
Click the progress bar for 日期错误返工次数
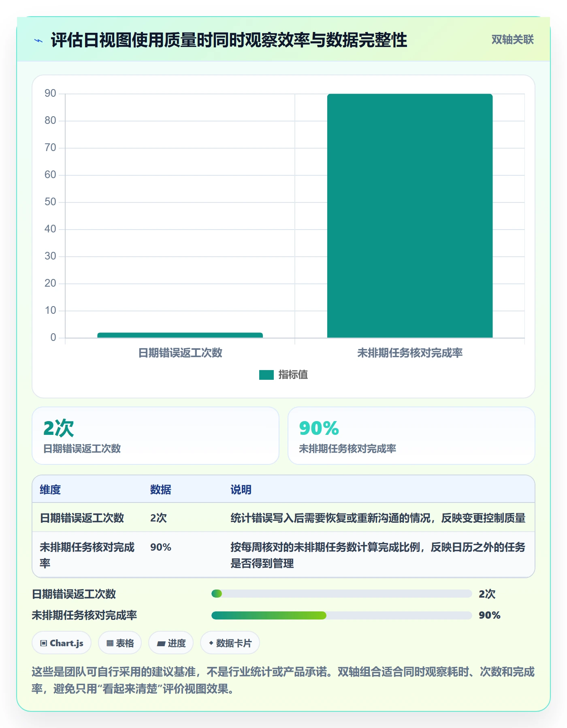pyautogui.click(x=341, y=594)
